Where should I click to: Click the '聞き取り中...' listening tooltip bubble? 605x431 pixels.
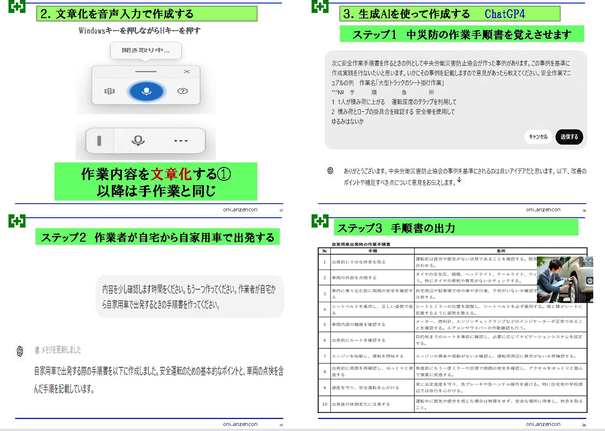[x=146, y=50]
